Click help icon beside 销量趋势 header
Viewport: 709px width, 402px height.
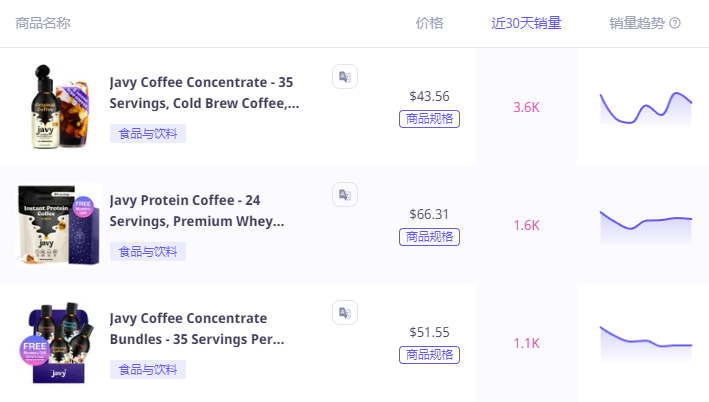click(x=675, y=23)
